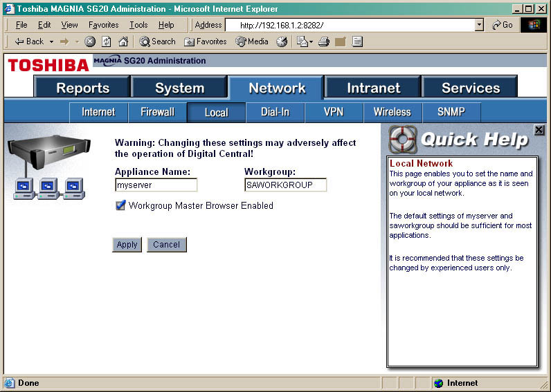The image size is (551, 392).
Task: Open the File menu
Action: 21,25
